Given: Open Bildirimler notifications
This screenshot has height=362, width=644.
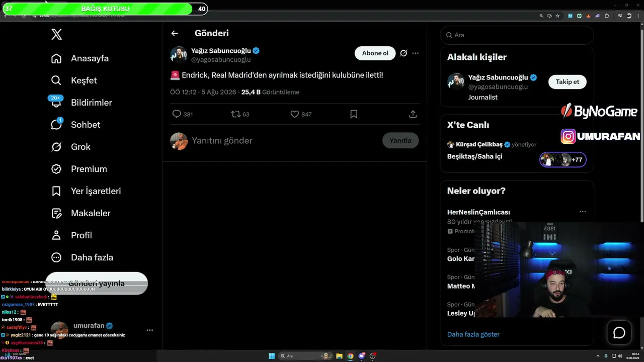Looking at the screenshot, I should [x=81, y=103].
